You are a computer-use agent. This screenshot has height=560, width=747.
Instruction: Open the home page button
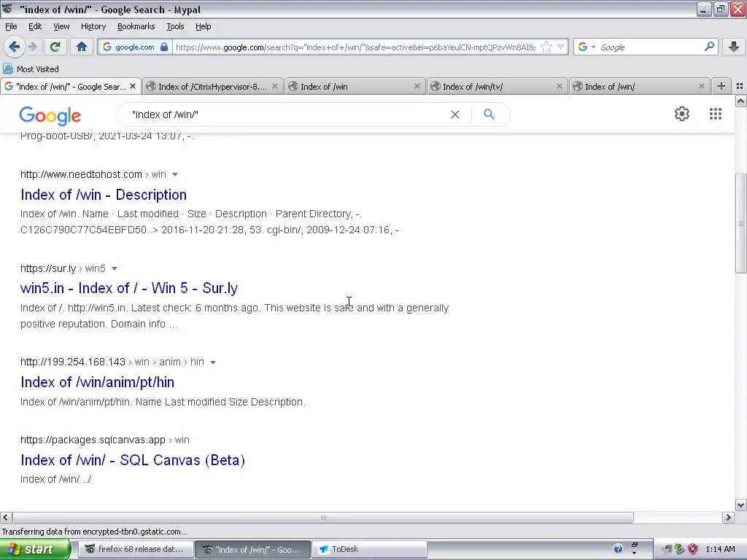point(82,47)
